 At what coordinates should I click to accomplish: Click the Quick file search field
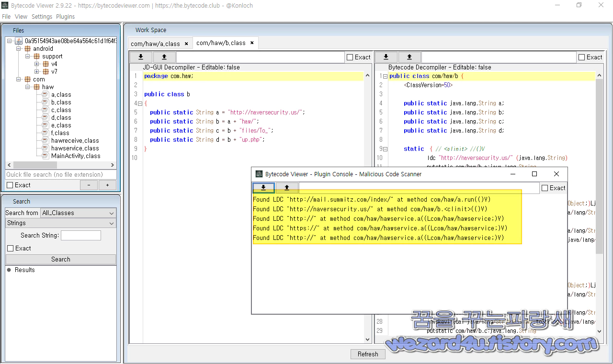(61, 175)
